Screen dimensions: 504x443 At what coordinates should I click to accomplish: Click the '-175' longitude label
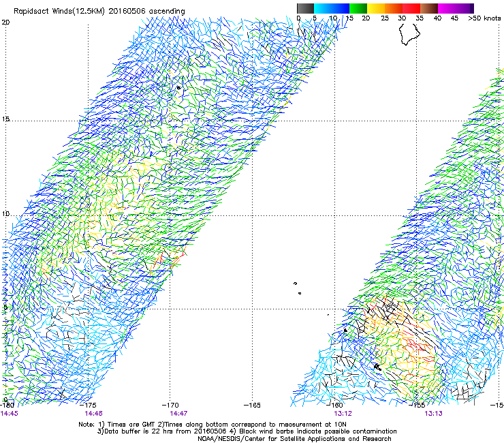(88, 405)
